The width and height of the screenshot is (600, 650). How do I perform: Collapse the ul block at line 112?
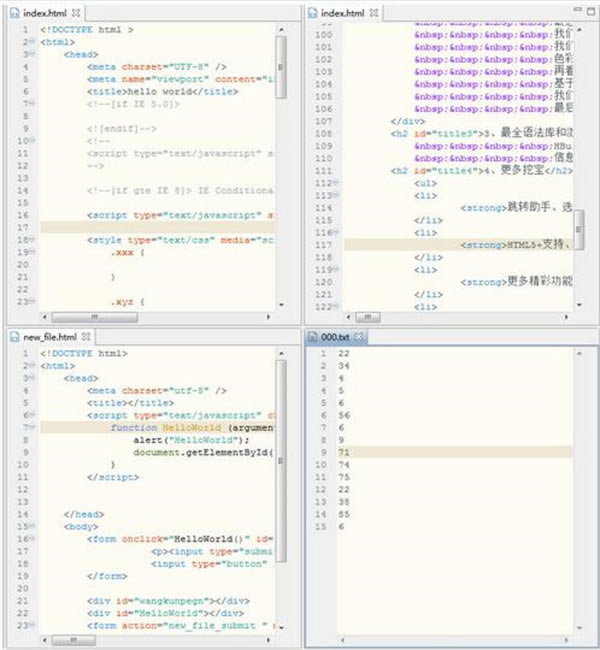(336, 183)
